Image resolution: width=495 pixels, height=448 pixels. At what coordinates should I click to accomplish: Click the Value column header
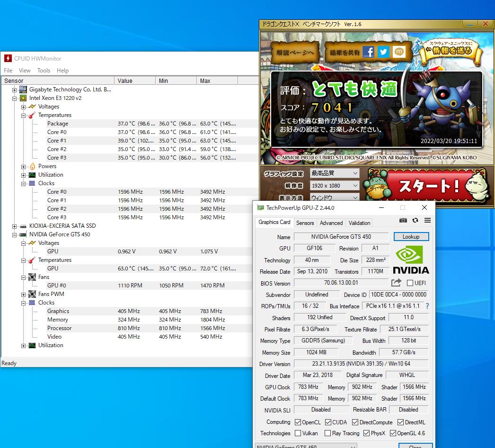(x=135, y=81)
